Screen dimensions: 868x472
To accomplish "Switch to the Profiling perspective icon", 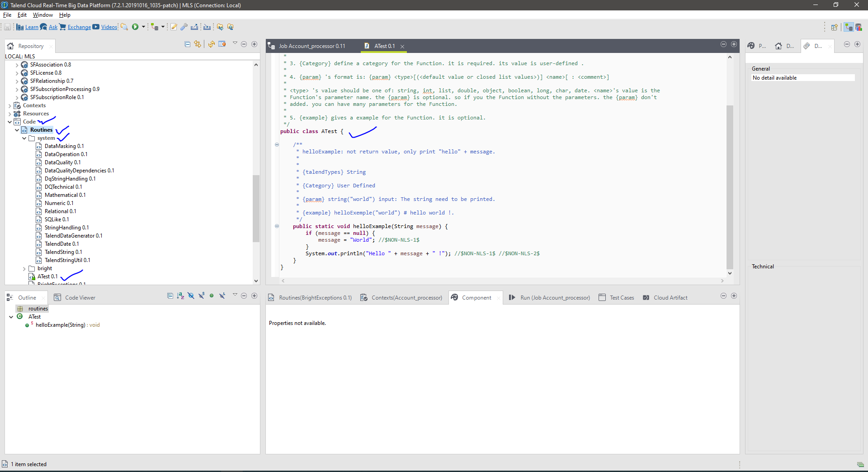I will (859, 27).
